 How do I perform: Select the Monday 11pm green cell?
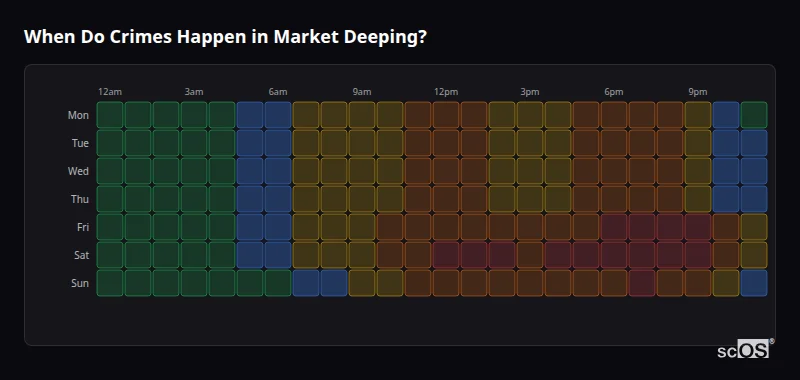[x=754, y=115]
